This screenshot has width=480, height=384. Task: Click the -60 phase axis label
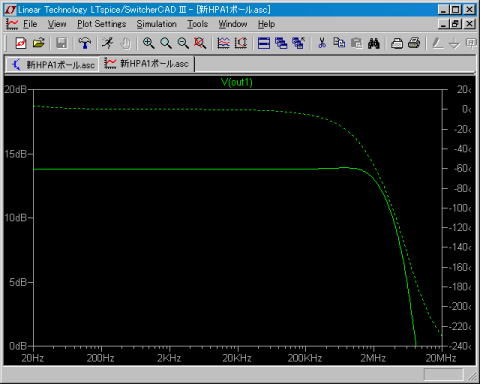(x=463, y=168)
